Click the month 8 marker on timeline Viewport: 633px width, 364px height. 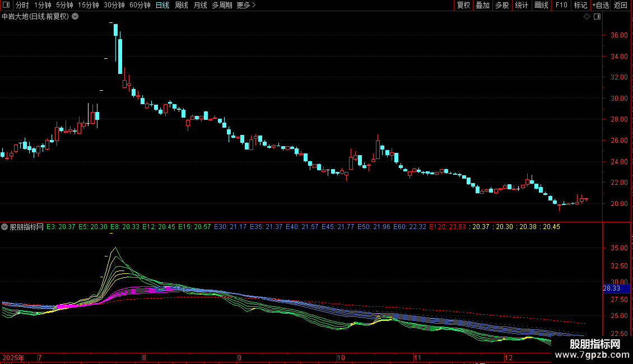pyautogui.click(x=144, y=357)
